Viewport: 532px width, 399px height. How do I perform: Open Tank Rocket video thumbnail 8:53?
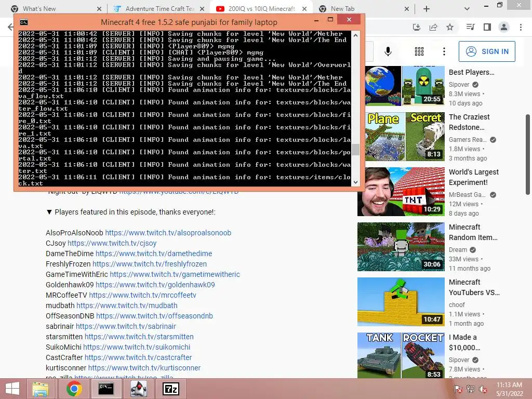(401, 355)
